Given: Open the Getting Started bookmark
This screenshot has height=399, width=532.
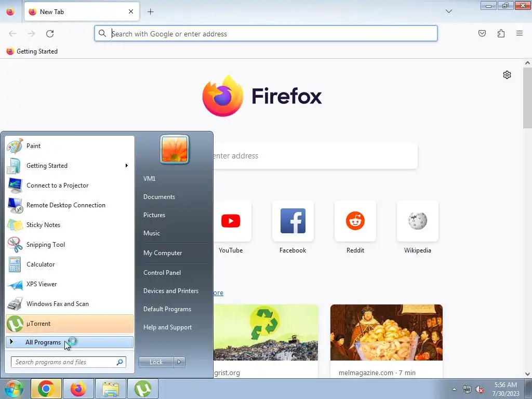Looking at the screenshot, I should pos(32,51).
